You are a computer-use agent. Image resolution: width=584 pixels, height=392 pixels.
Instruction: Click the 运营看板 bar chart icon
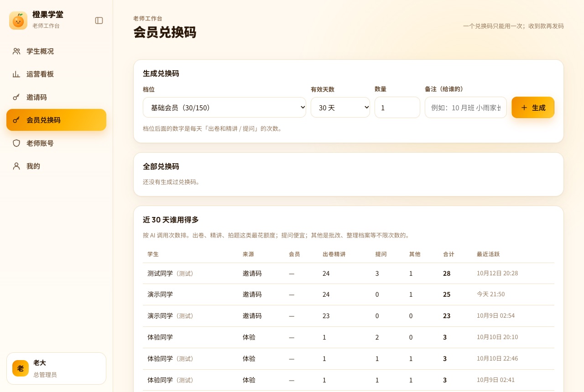pos(16,74)
